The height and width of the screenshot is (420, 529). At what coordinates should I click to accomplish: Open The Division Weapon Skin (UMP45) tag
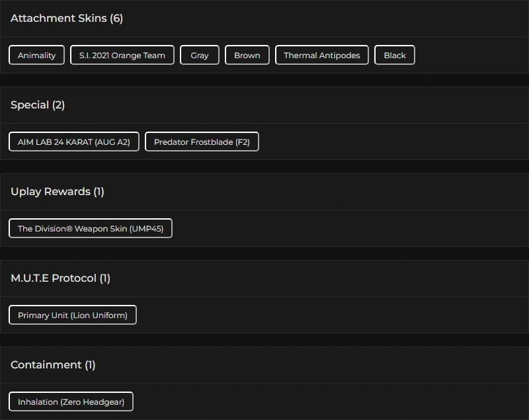pos(91,228)
